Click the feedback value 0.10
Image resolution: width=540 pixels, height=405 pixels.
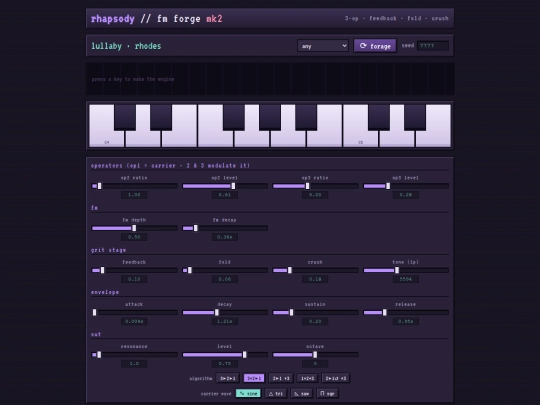[x=134, y=279]
